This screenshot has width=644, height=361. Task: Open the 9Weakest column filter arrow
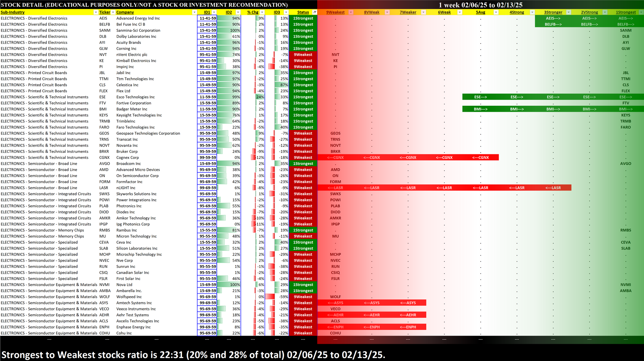(351, 12)
